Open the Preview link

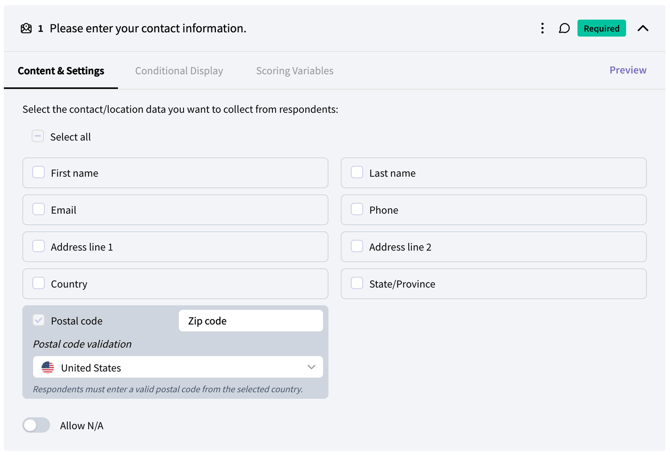click(627, 70)
